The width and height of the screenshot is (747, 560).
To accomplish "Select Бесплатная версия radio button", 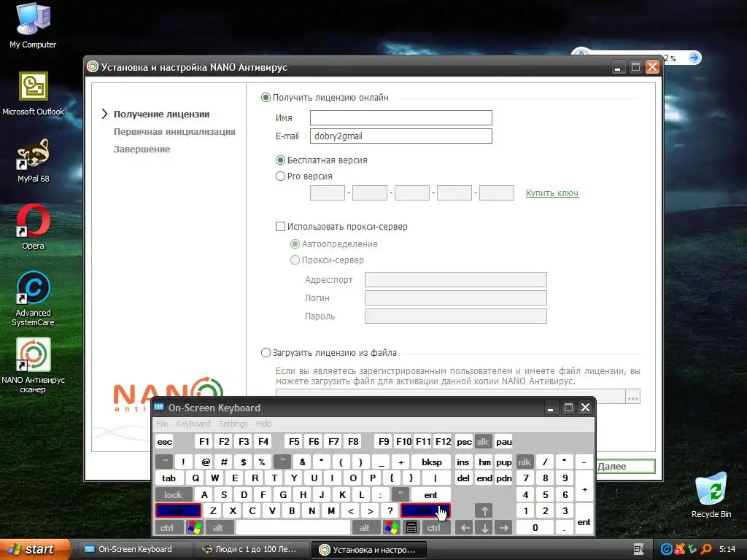I will (322, 160).
